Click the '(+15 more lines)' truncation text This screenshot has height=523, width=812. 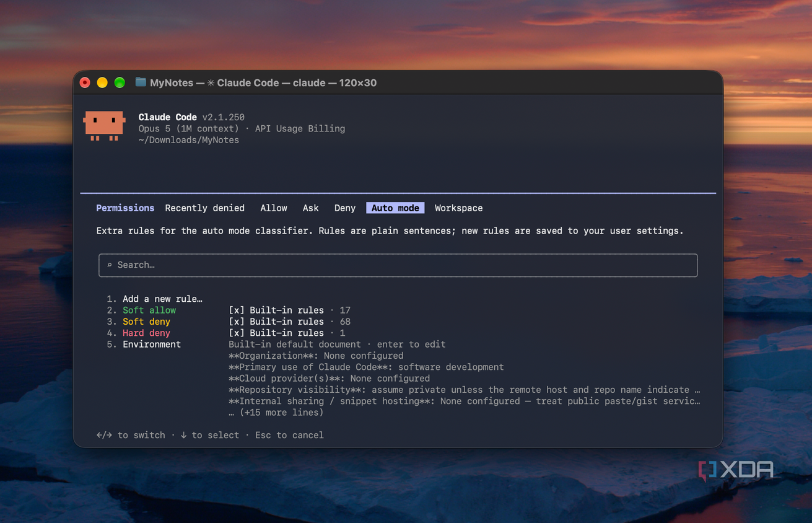[281, 413]
